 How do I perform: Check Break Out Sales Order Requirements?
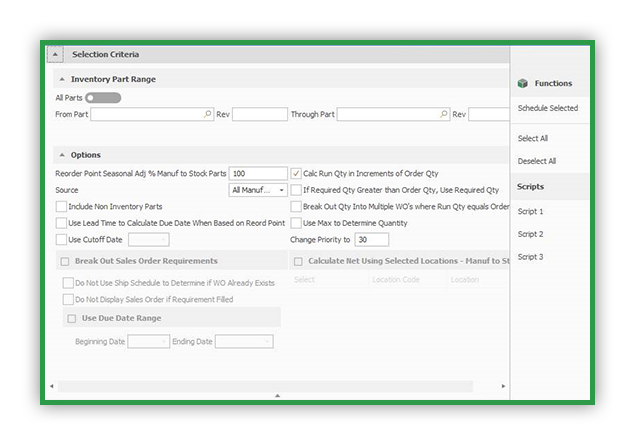point(65,262)
